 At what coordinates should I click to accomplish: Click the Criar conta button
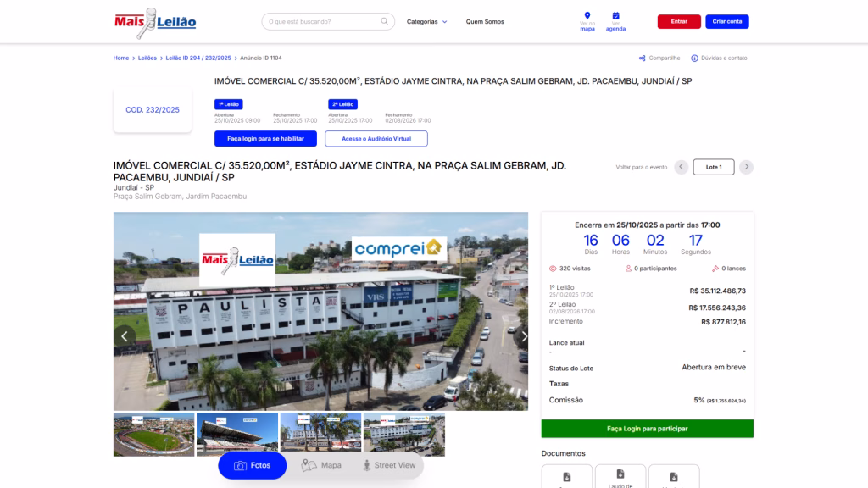[726, 21]
